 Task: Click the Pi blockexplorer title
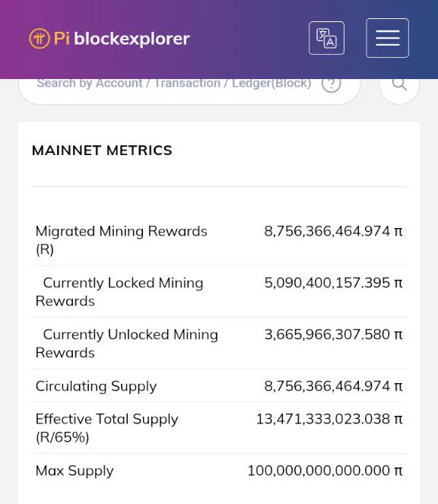(x=122, y=39)
